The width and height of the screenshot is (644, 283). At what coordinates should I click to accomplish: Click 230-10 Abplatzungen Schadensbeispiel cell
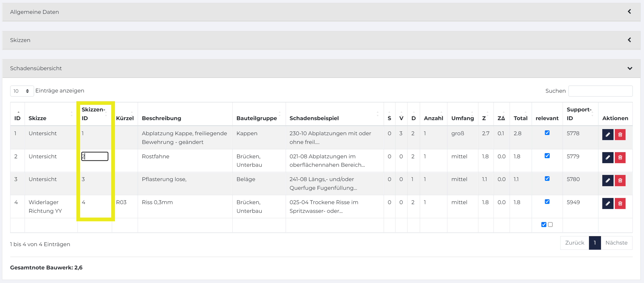point(334,137)
